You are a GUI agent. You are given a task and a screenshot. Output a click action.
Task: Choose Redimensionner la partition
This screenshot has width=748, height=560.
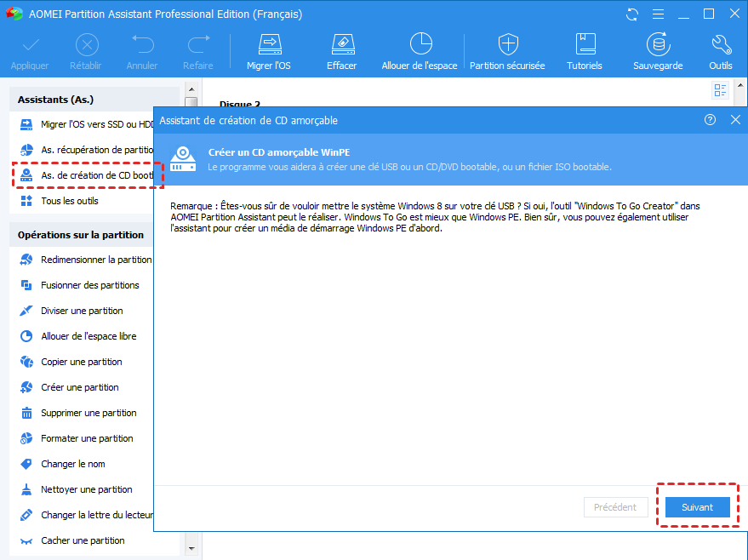[x=87, y=260]
